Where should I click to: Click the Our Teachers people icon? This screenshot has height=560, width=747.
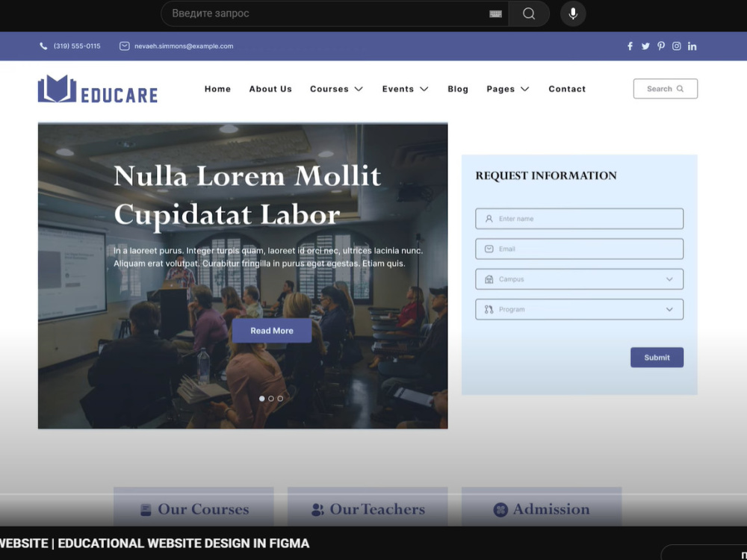317,510
